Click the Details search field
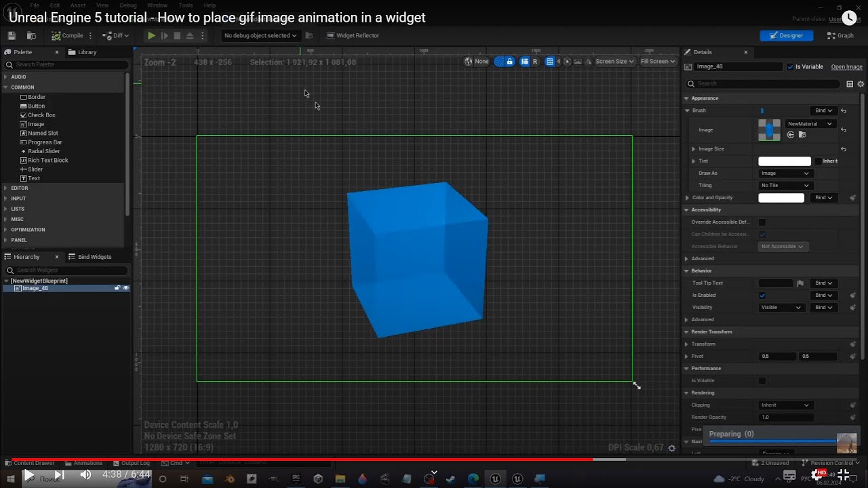 point(763,84)
